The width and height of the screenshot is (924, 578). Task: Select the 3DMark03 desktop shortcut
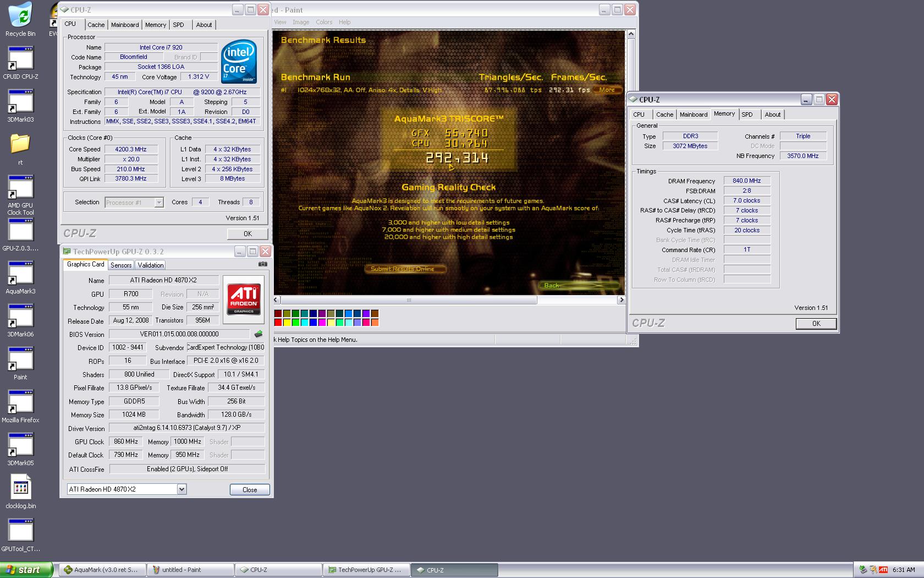tap(20, 105)
